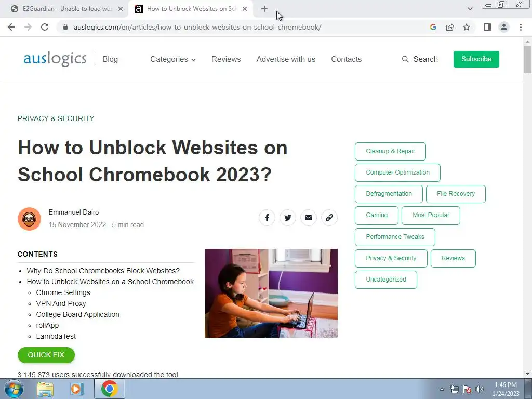Open Windows Media Player from taskbar
The image size is (532, 399).
pyautogui.click(x=77, y=389)
